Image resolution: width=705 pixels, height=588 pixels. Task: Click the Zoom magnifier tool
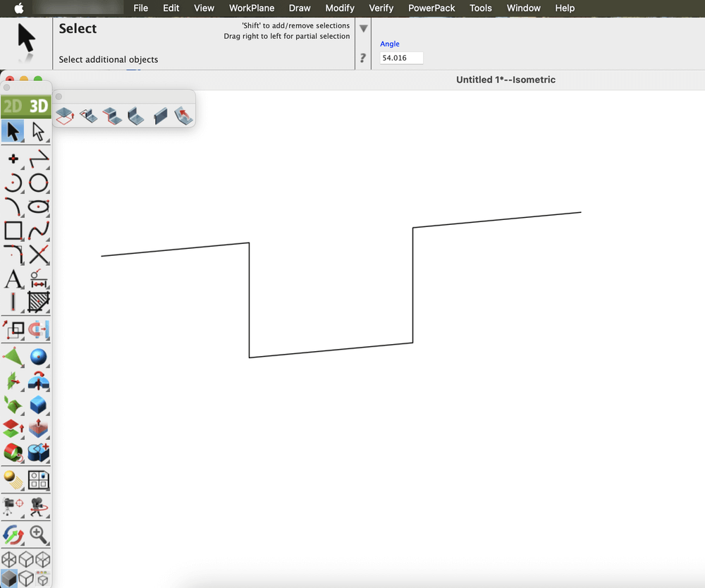39,534
